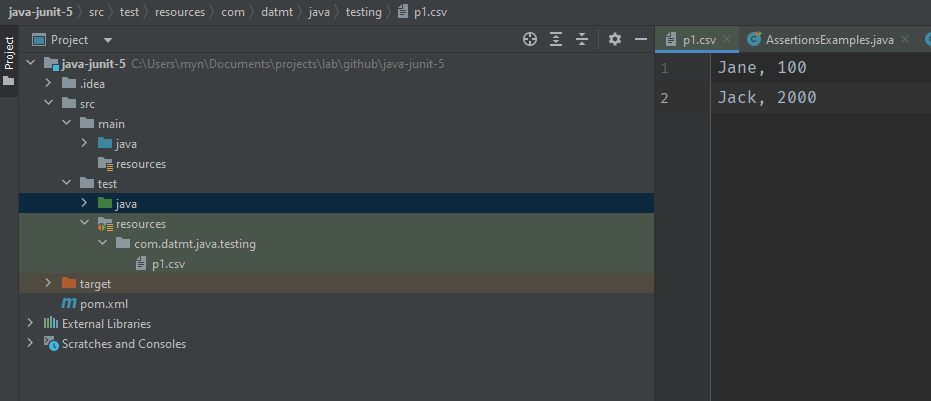Select the main resources folder icon
This screenshot has height=401, width=931.
point(105,164)
